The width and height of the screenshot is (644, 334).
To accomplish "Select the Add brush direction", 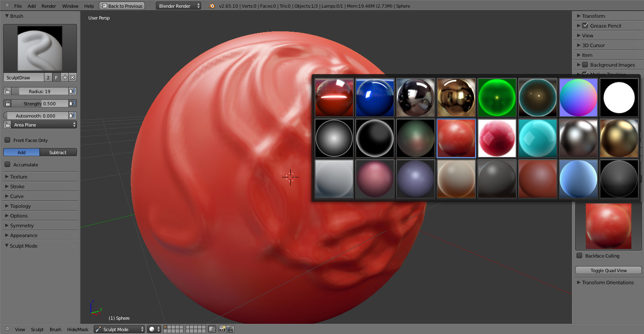I will 22,152.
